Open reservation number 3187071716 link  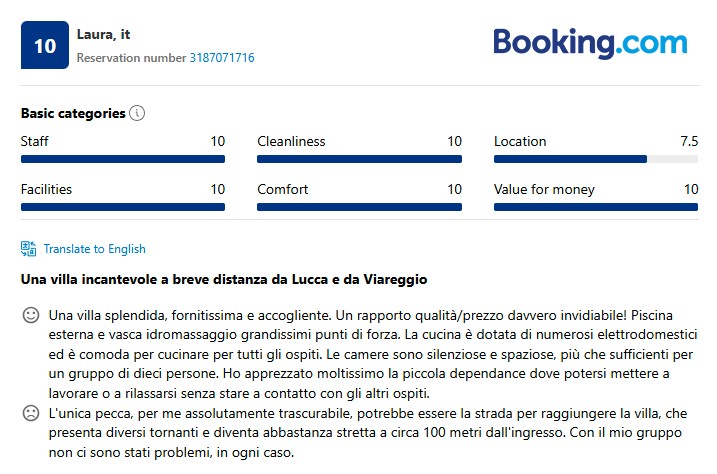tap(222, 58)
